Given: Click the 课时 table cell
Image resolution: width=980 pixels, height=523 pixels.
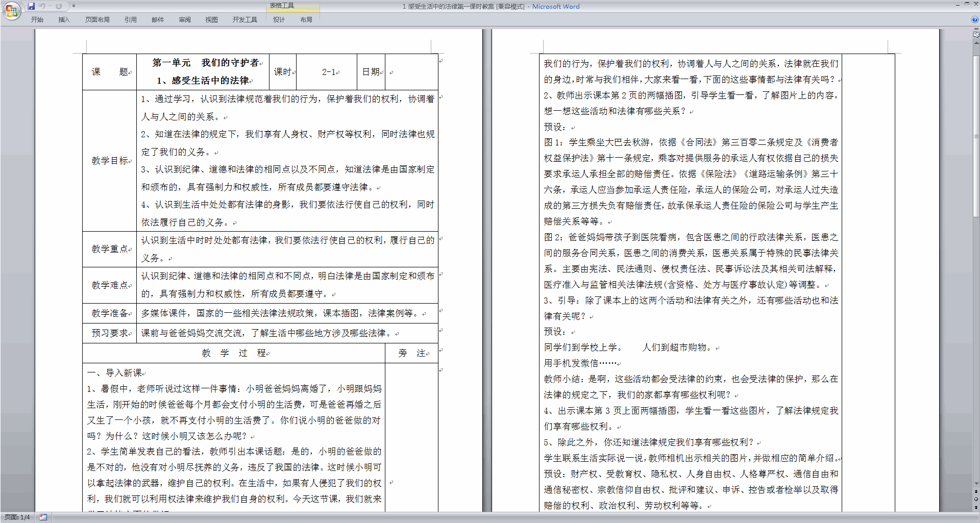Looking at the screenshot, I should [x=283, y=72].
